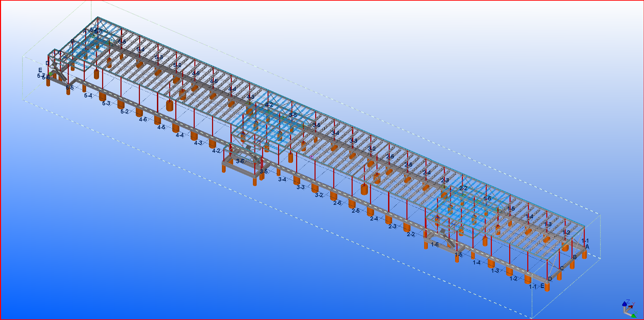Select the small magenta point marker mid-model

(311, 157)
